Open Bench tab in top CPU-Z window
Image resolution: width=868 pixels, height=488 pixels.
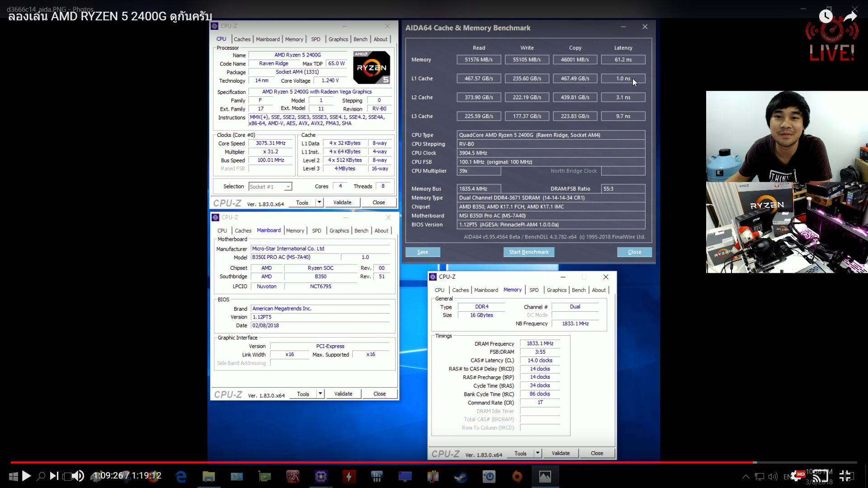click(360, 39)
